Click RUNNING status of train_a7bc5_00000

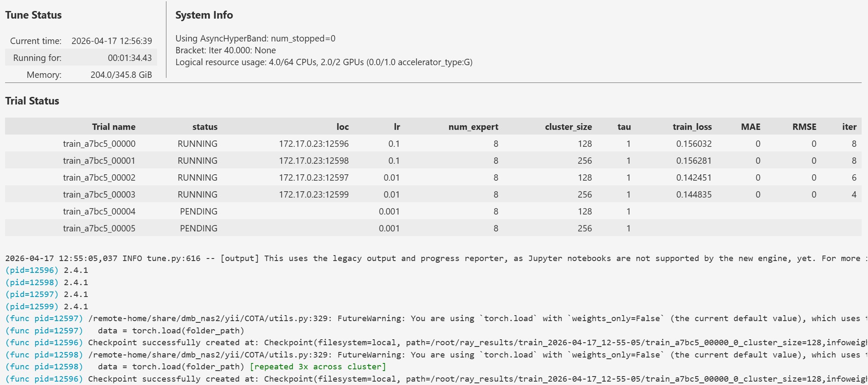(198, 144)
